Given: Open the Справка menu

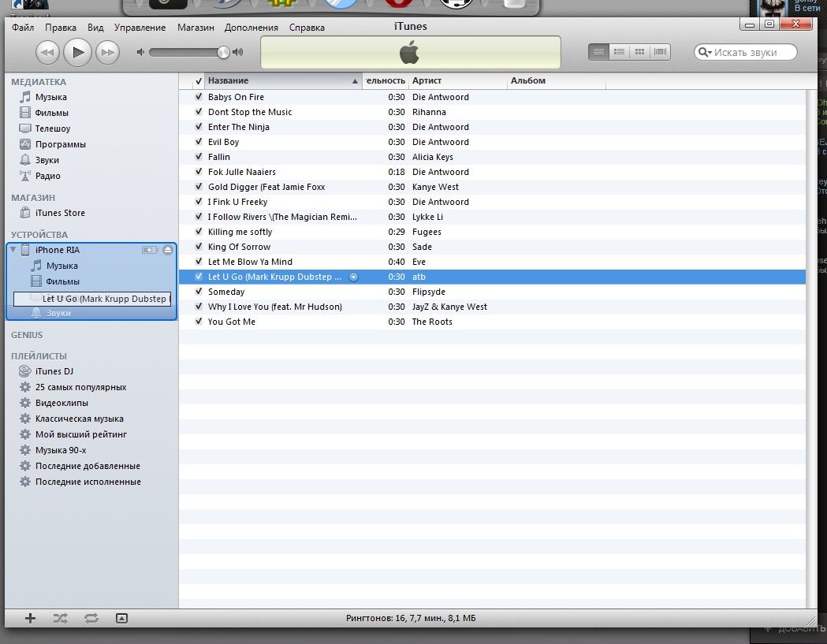Looking at the screenshot, I should 307,28.
